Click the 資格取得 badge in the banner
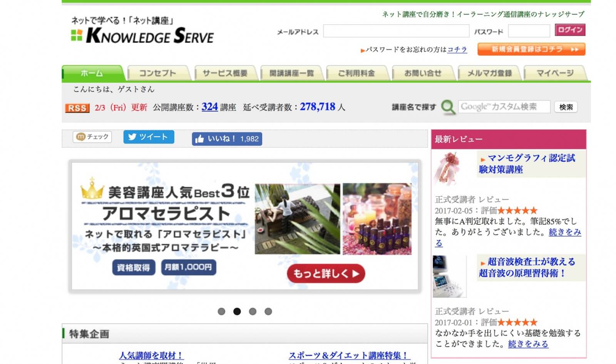616x364 pixels. (x=134, y=267)
